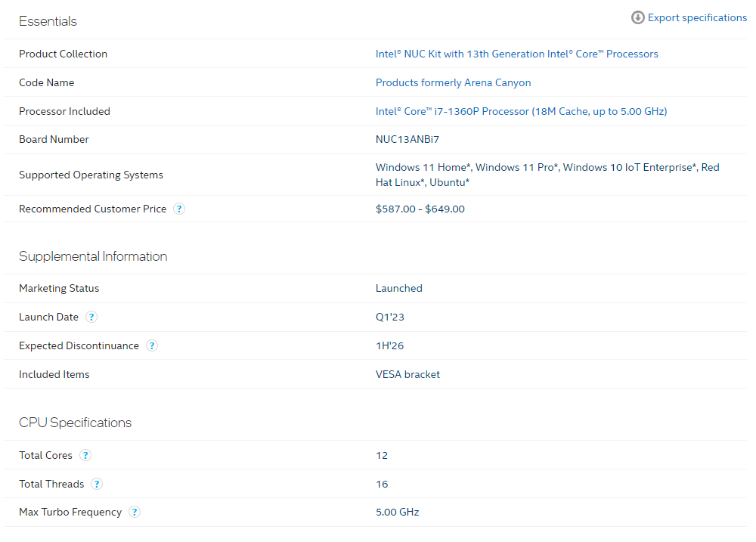The width and height of the screenshot is (756, 542).
Task: Click the VESA bracket included item text
Action: (407, 375)
